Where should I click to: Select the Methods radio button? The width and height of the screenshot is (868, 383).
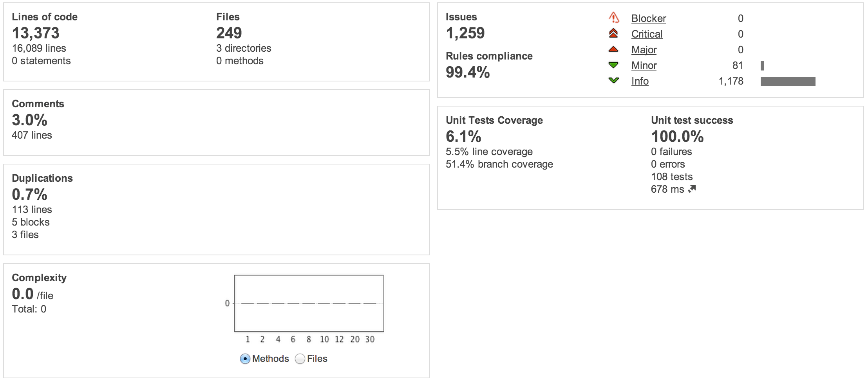tap(245, 359)
